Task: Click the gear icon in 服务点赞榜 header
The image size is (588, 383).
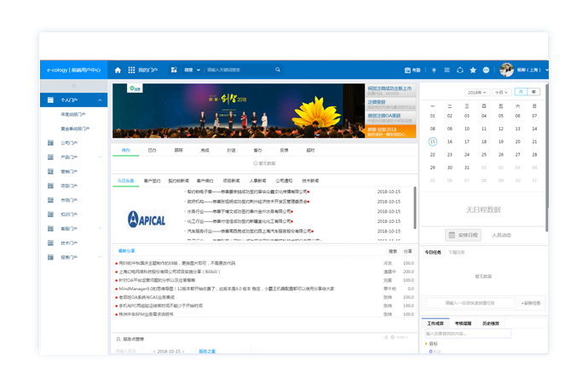Action: [x=393, y=337]
